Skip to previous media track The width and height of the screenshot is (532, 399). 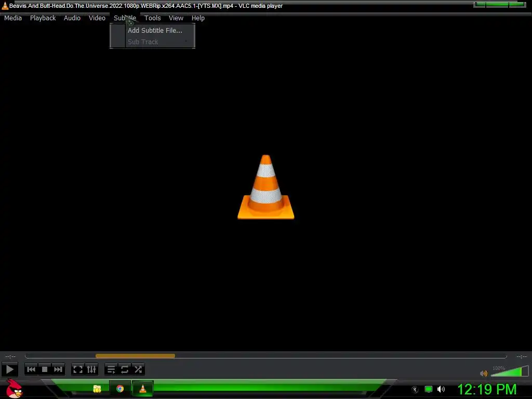click(31, 369)
